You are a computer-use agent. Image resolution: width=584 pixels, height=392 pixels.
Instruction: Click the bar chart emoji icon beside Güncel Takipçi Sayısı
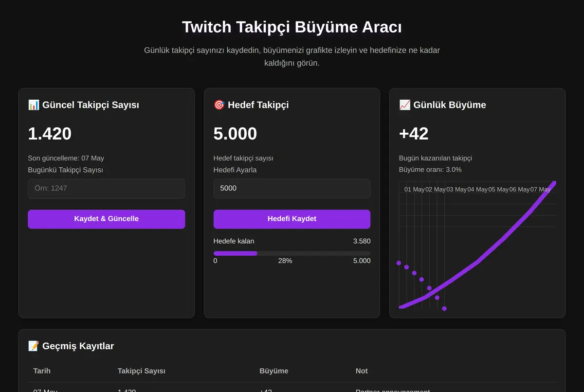coord(34,105)
